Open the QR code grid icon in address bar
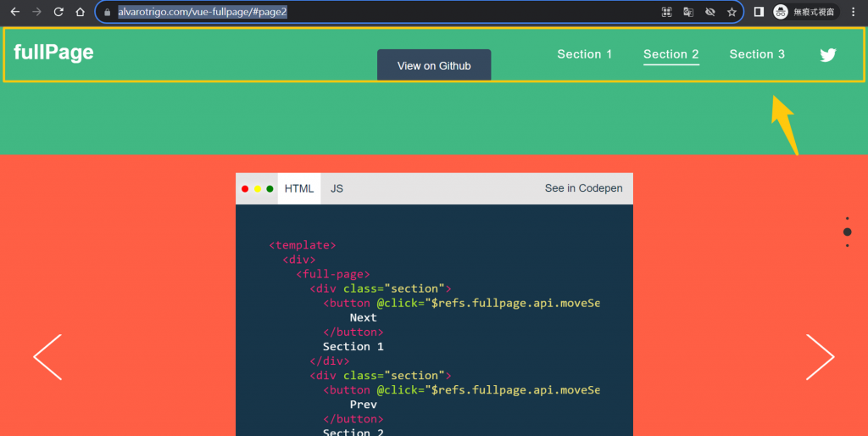Viewport: 868px width, 436px height. coord(666,12)
